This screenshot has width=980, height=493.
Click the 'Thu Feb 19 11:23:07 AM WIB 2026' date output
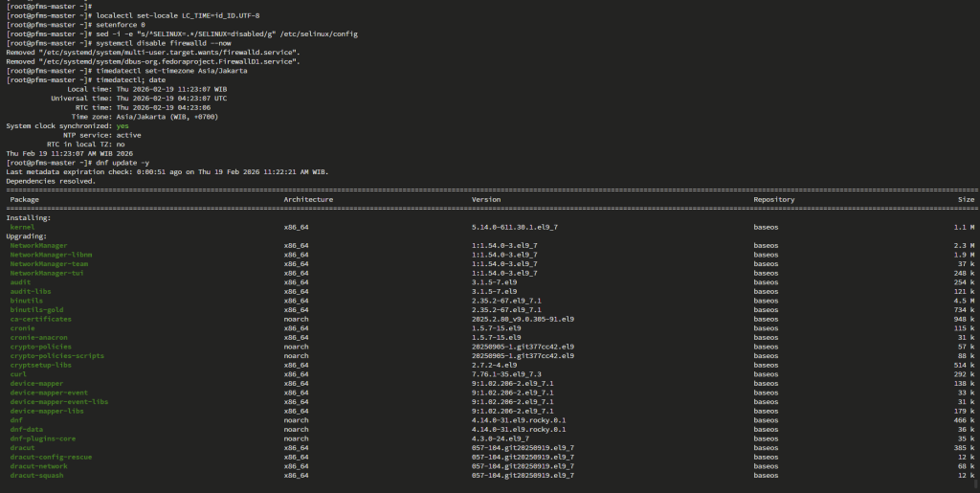[x=69, y=154]
